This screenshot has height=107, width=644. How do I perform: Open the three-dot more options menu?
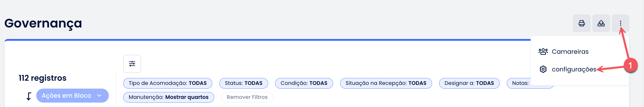620,23
